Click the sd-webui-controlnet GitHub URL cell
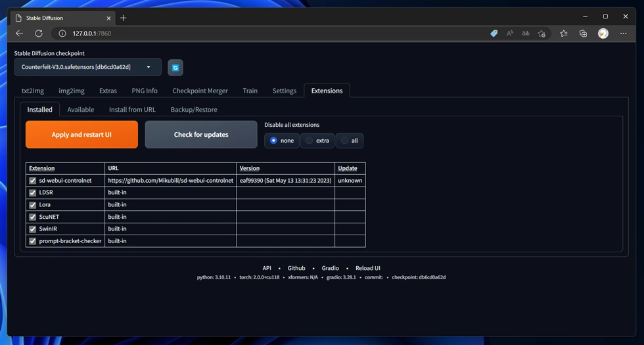The width and height of the screenshot is (644, 345). click(170, 180)
